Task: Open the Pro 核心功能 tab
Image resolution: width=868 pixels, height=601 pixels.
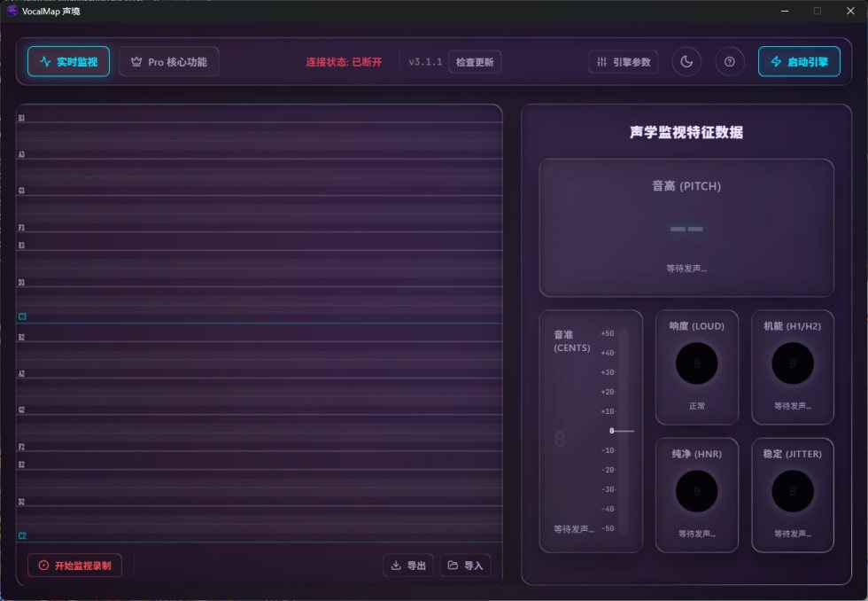Action: point(169,61)
